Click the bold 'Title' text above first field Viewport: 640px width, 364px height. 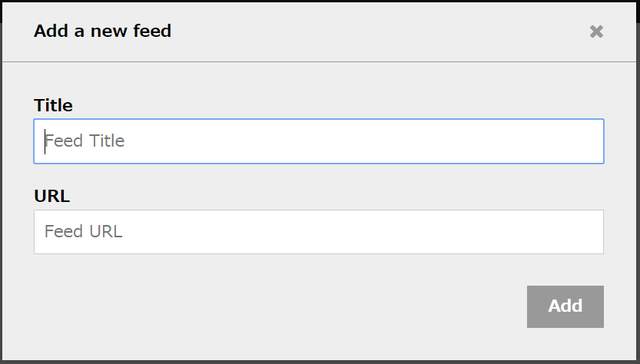tap(53, 105)
